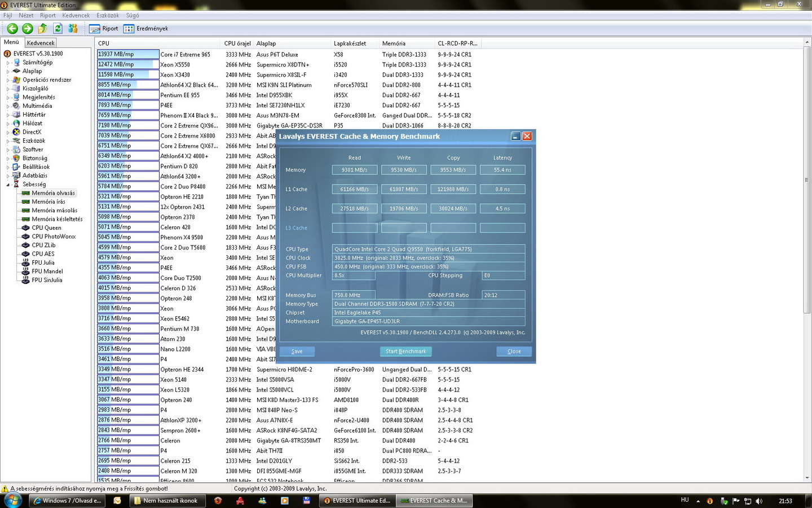Click the L1 Cache Latency value 0.8 ns

click(502, 189)
